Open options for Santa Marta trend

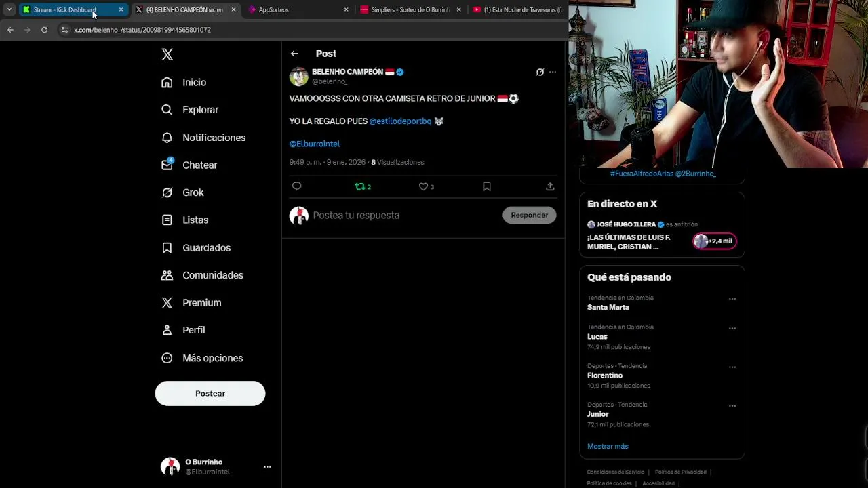732,299
